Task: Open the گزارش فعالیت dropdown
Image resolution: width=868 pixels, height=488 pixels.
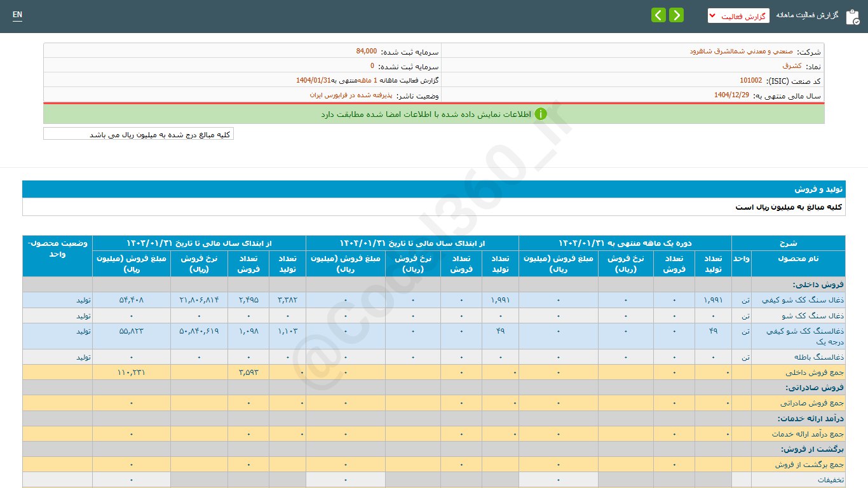Action: [738, 15]
